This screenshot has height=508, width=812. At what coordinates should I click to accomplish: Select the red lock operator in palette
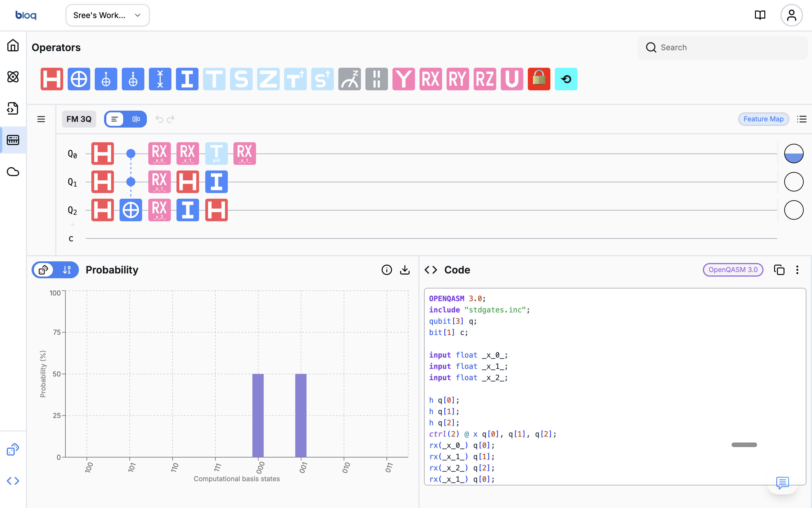pyautogui.click(x=539, y=79)
